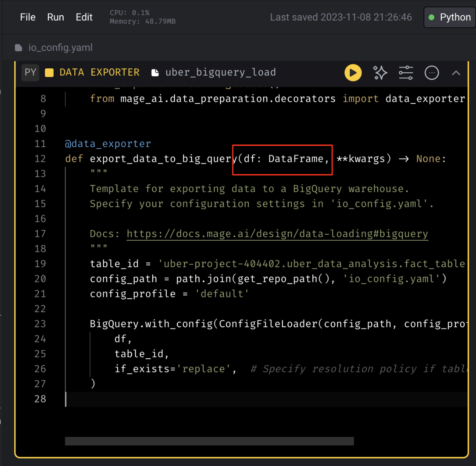Click the DATA EXPORTER block type label
This screenshot has width=476, height=466.
(99, 72)
